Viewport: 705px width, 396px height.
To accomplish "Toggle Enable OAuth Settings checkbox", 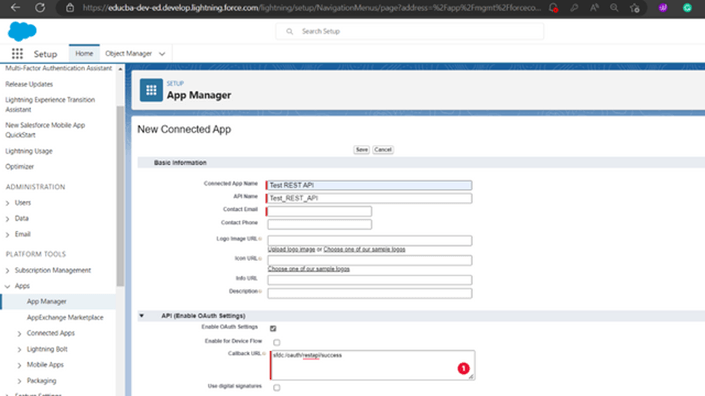I will [273, 329].
